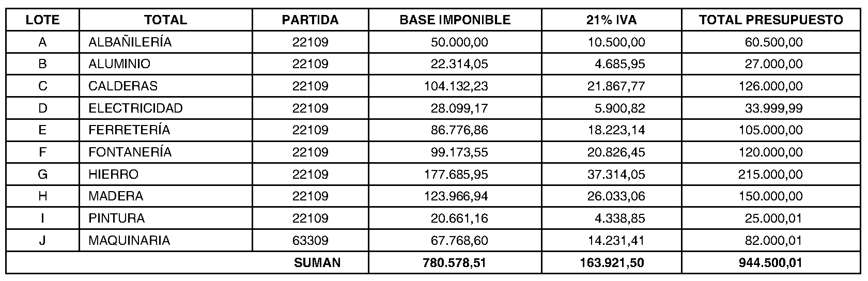
Task: Select grand total 944.500,01
Action: click(x=770, y=262)
